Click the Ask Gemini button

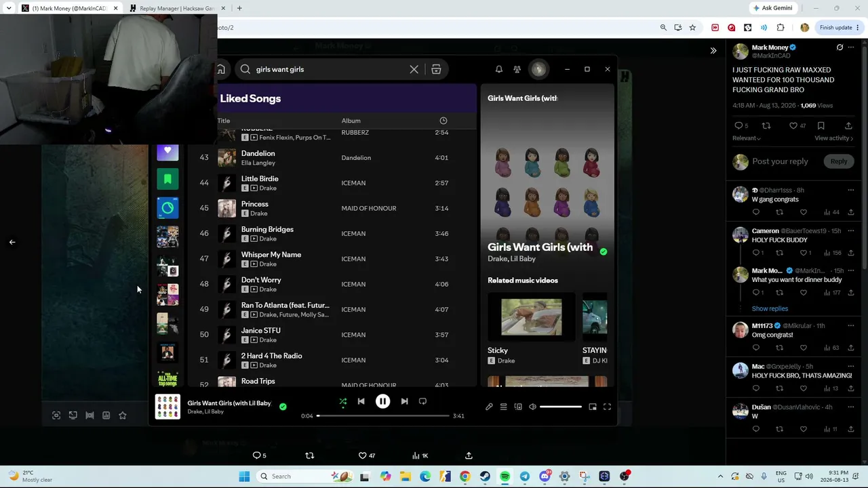tap(772, 8)
